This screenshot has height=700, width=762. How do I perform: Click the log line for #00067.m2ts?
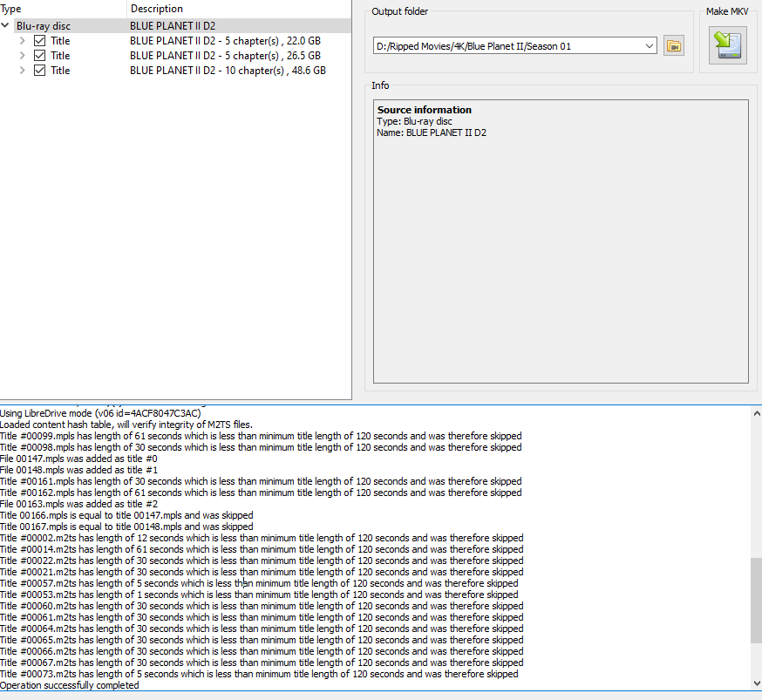tap(262, 663)
